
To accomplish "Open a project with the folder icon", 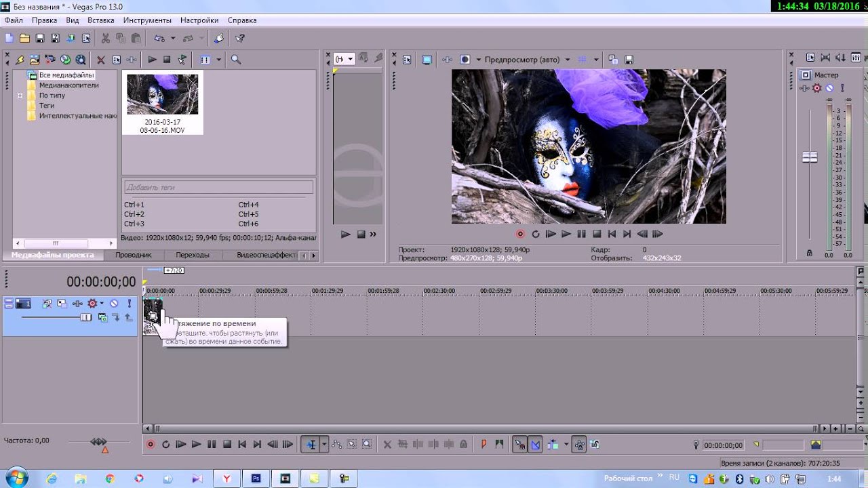I will click(24, 39).
